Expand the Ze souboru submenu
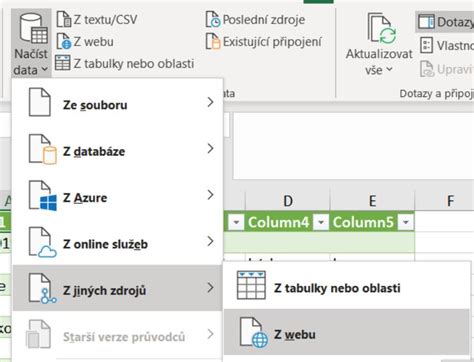The width and height of the screenshot is (474, 362). (117, 104)
